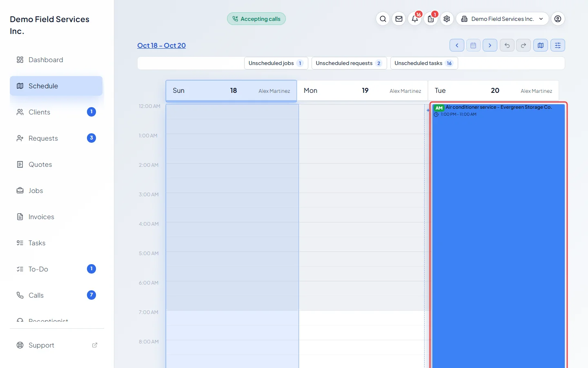
Task: Click the Oct 18 – Oct 20 date link
Action: pyautogui.click(x=162, y=45)
